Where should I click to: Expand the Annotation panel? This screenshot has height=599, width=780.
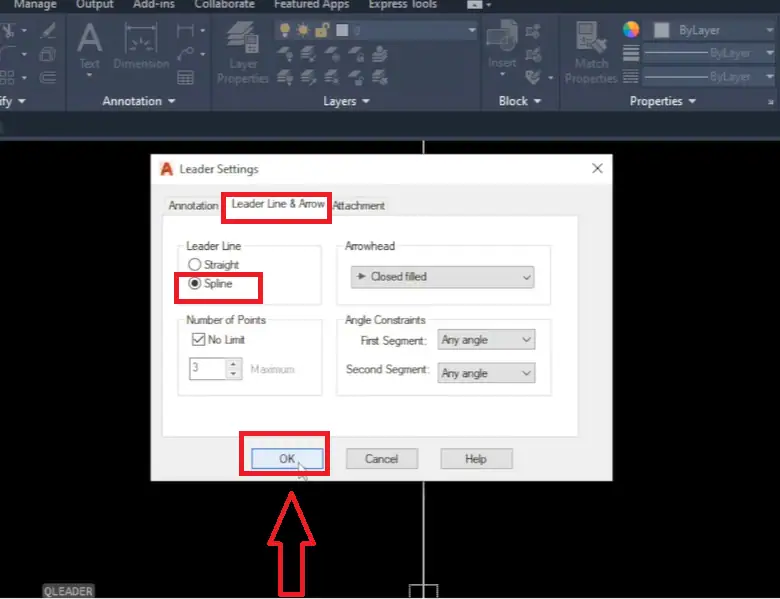(x=139, y=101)
